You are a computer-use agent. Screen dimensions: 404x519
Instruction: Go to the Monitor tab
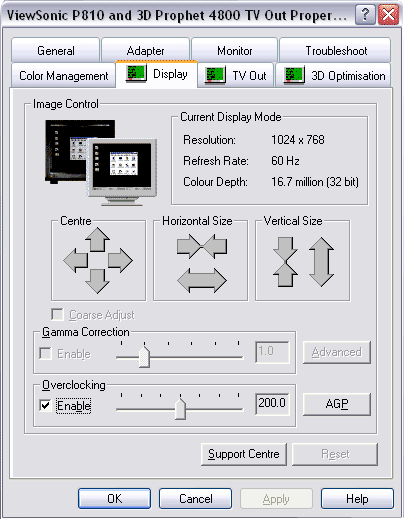point(235,51)
